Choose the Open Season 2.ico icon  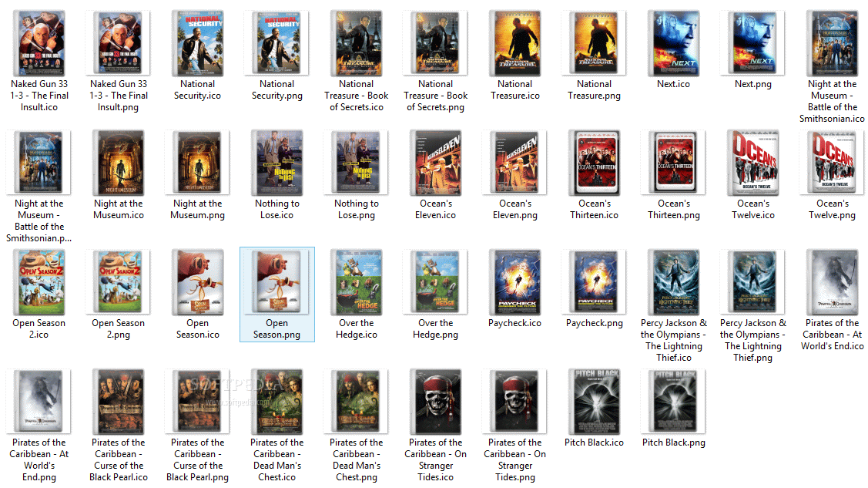(x=39, y=282)
